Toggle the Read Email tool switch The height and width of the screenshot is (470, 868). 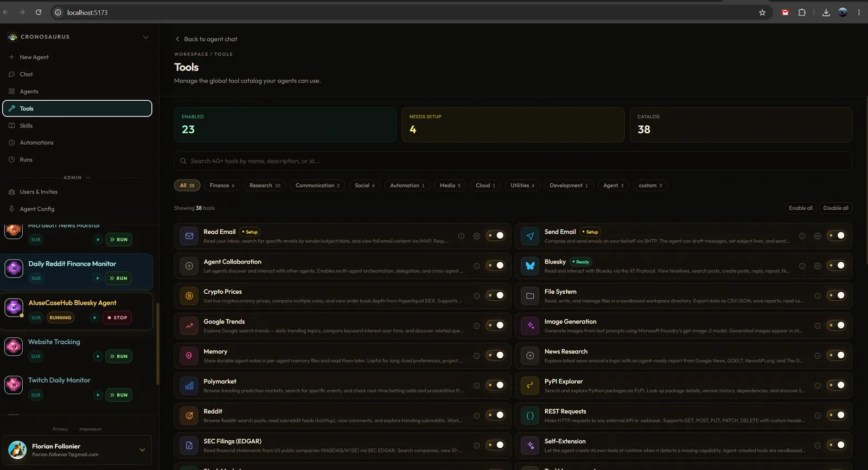click(x=495, y=236)
